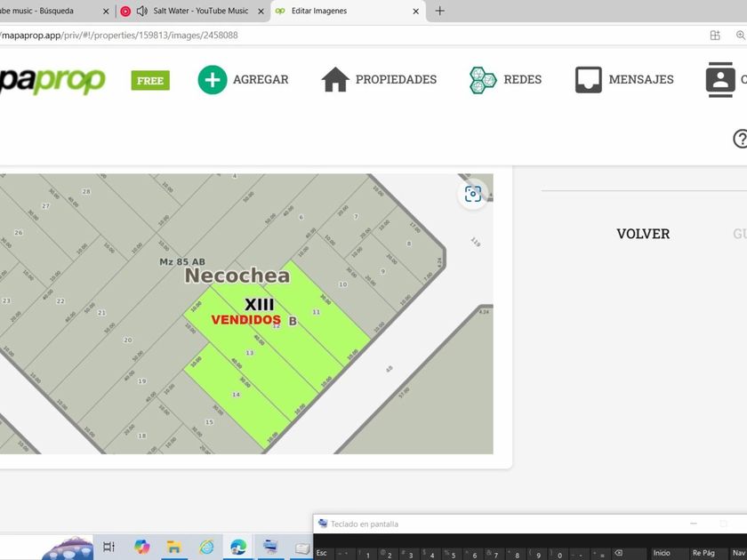Click lot 10 on the map

(x=343, y=284)
